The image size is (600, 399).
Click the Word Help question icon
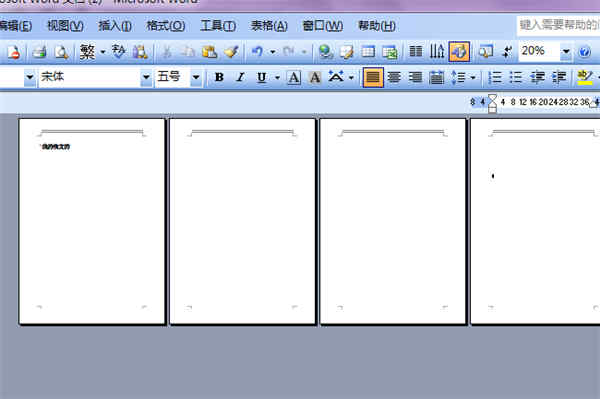point(584,52)
